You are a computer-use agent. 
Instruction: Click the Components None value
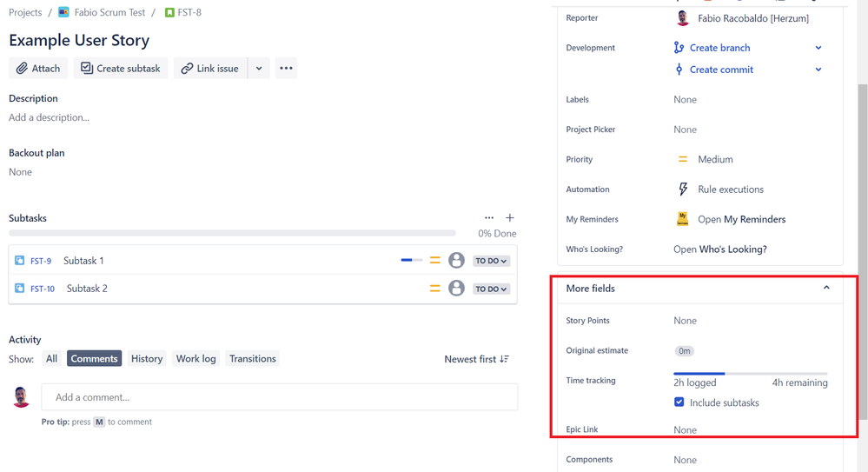click(x=685, y=460)
